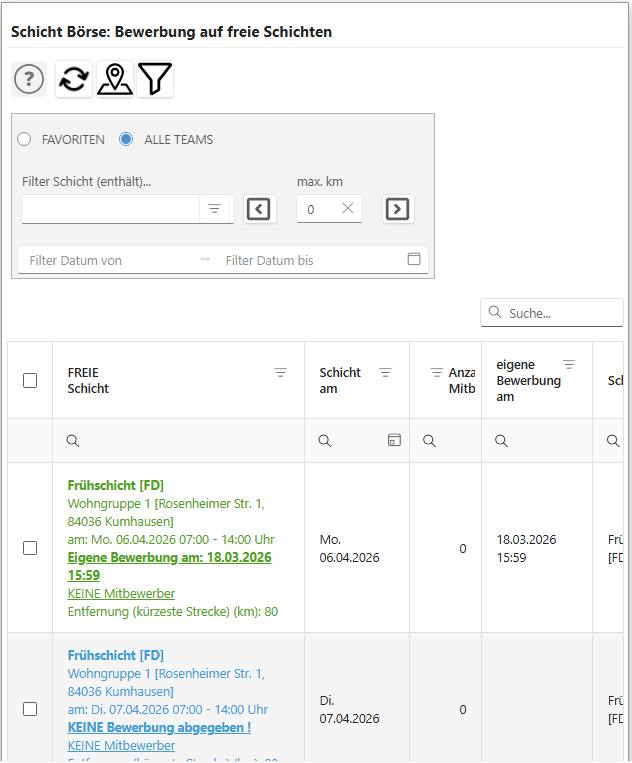This screenshot has height=763, width=632.
Task: Open the Schicht am column filter
Action: click(x=386, y=372)
